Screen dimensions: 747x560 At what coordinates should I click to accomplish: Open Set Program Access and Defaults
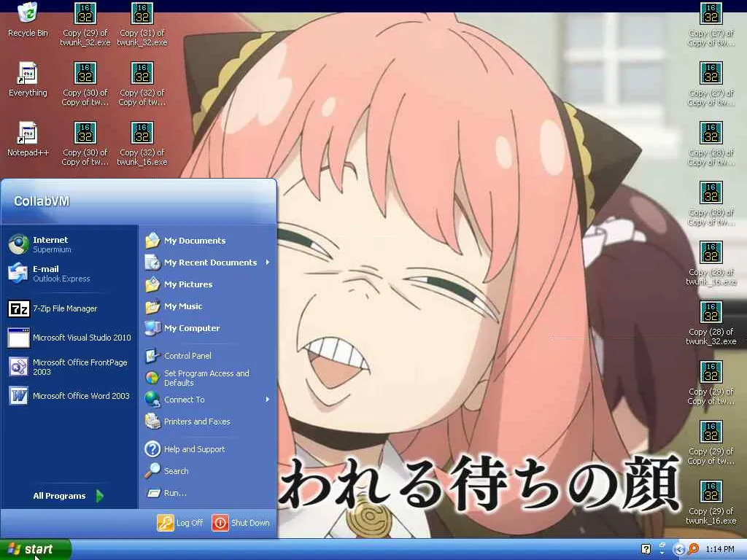click(208, 378)
